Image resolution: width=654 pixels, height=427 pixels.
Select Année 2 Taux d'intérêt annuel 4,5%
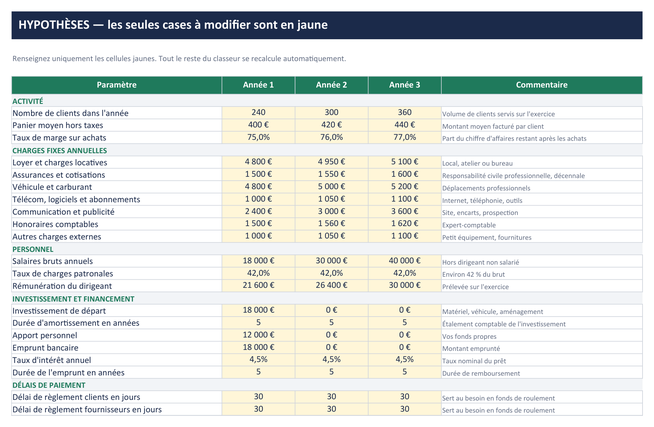click(x=331, y=360)
